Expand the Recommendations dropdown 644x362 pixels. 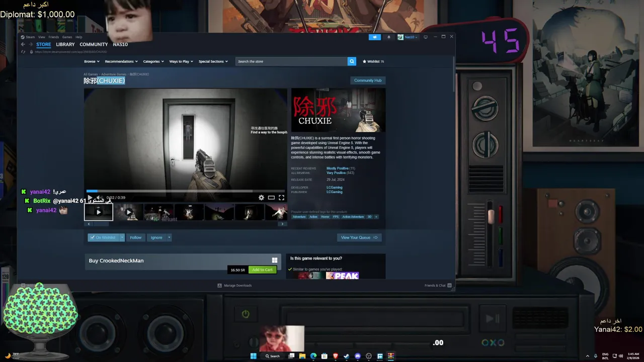click(121, 61)
